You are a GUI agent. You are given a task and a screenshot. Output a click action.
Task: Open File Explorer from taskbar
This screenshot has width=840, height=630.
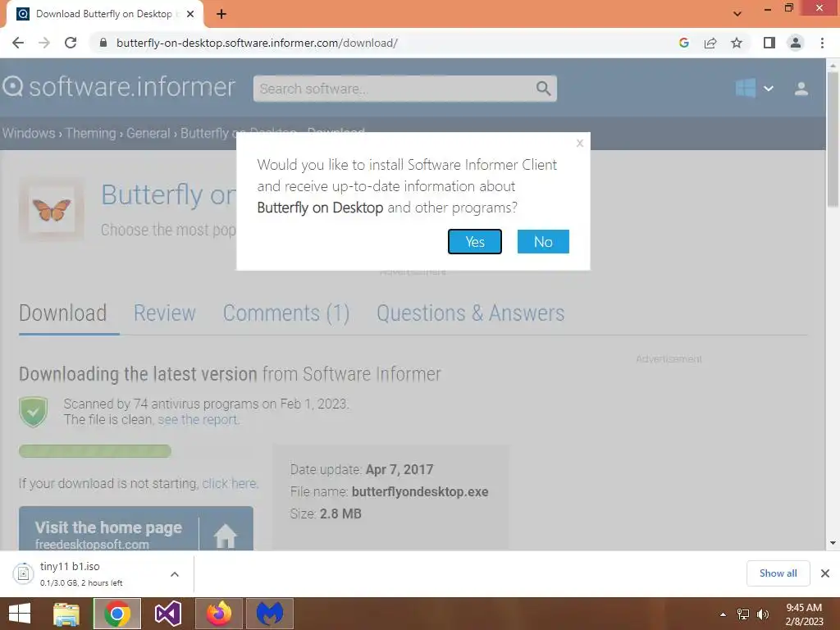[x=66, y=614]
